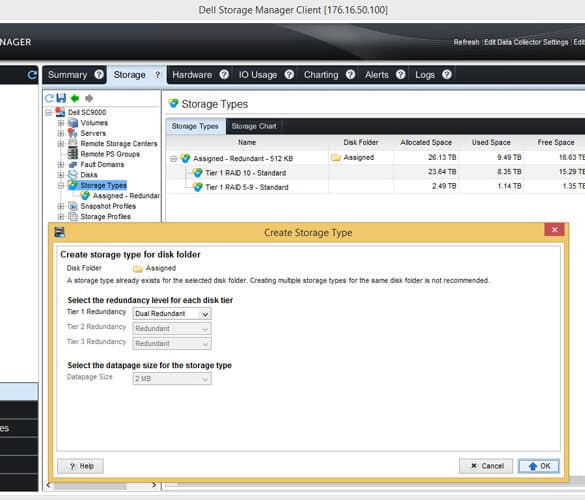Click the gray forward arrow icon
Screen dimensions: 585x500
tap(89, 98)
